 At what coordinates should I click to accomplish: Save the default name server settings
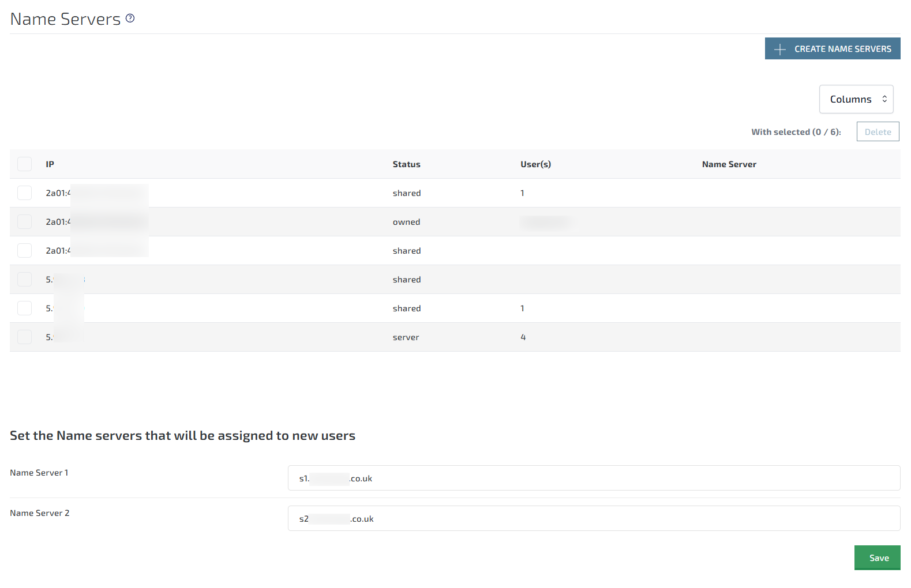[877, 557]
